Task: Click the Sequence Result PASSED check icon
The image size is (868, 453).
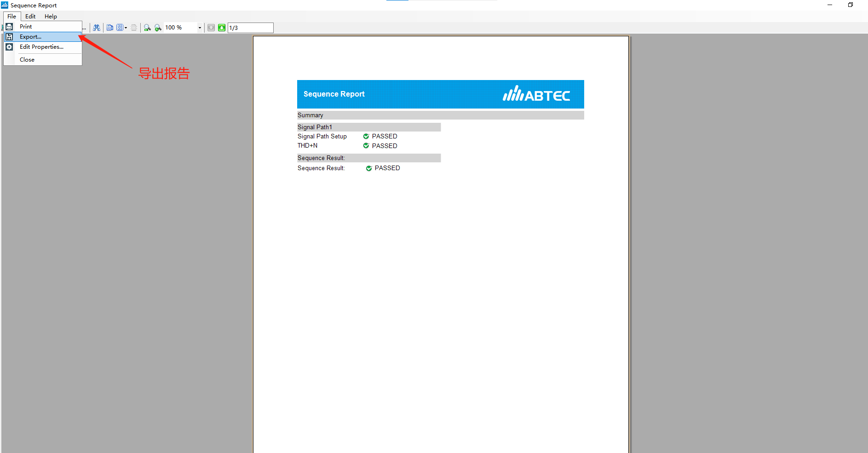Action: (x=369, y=168)
